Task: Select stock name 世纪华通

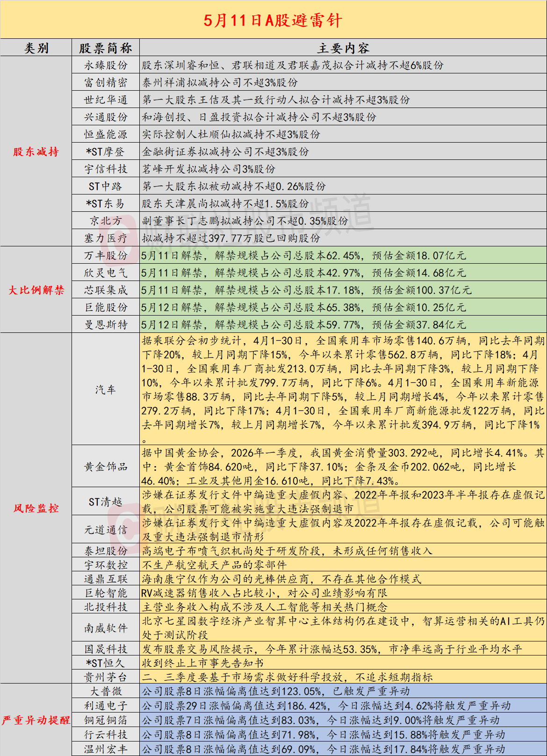Action: (106, 100)
